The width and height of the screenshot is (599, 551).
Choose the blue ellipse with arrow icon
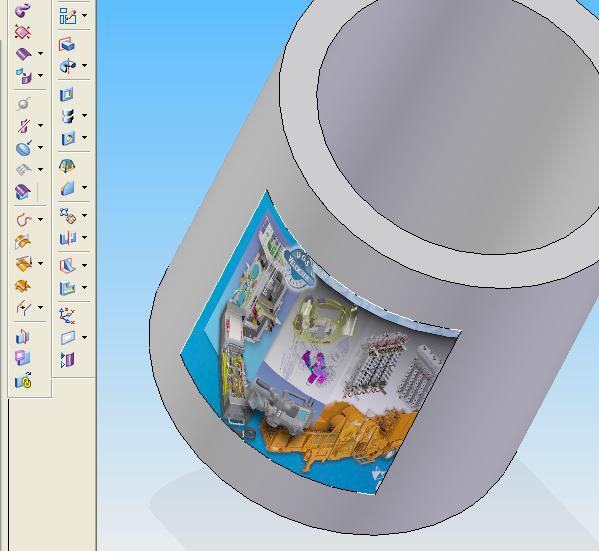(24, 147)
